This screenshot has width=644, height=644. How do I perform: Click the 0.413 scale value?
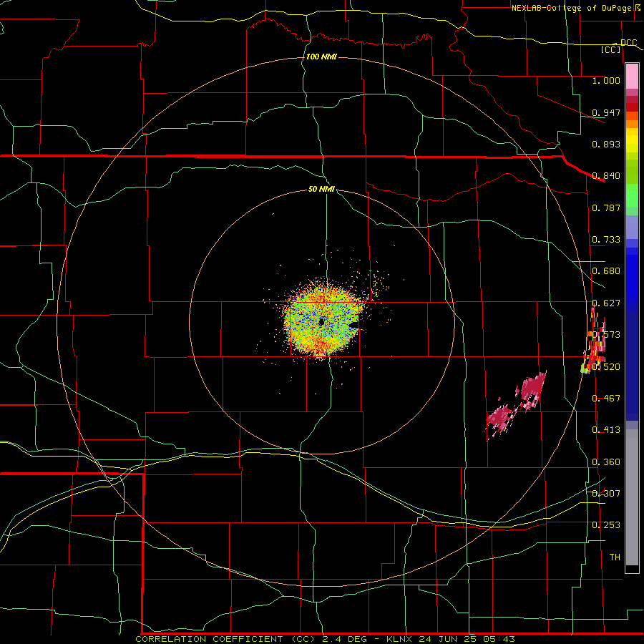(606, 430)
